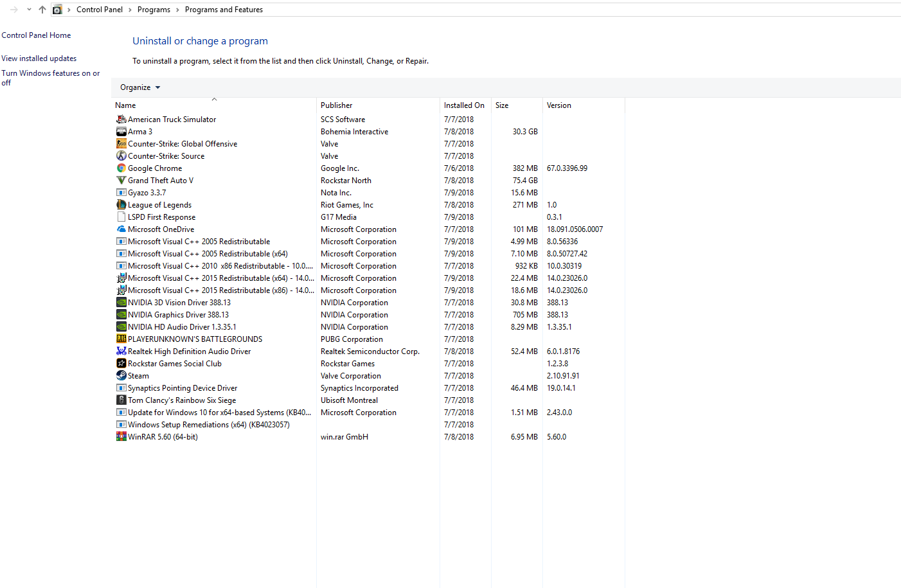Expand the chevron after Programs breadcrumb
Screen dimensions: 901x588
pos(177,10)
